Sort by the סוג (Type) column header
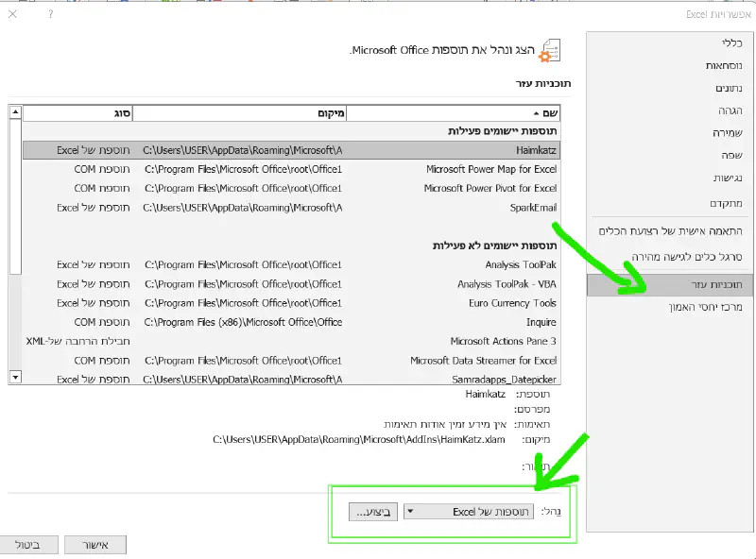756x559 pixels. coord(77,113)
